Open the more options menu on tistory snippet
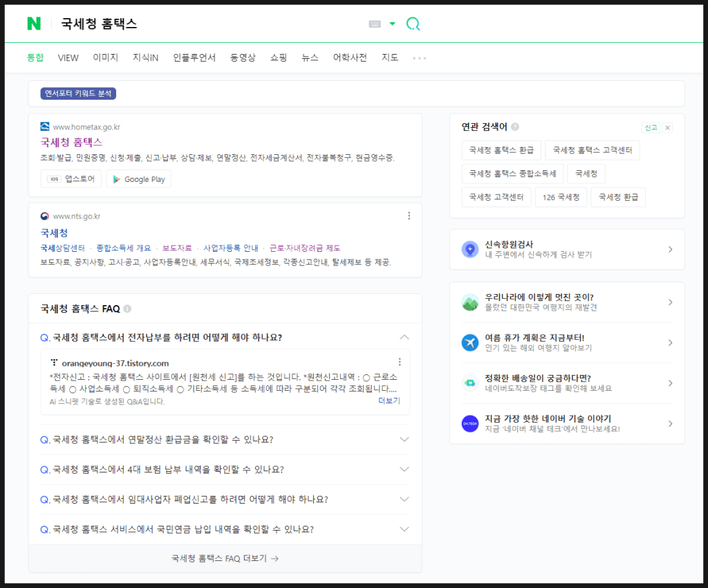Screen dimensions: 708x588 pos(400,362)
